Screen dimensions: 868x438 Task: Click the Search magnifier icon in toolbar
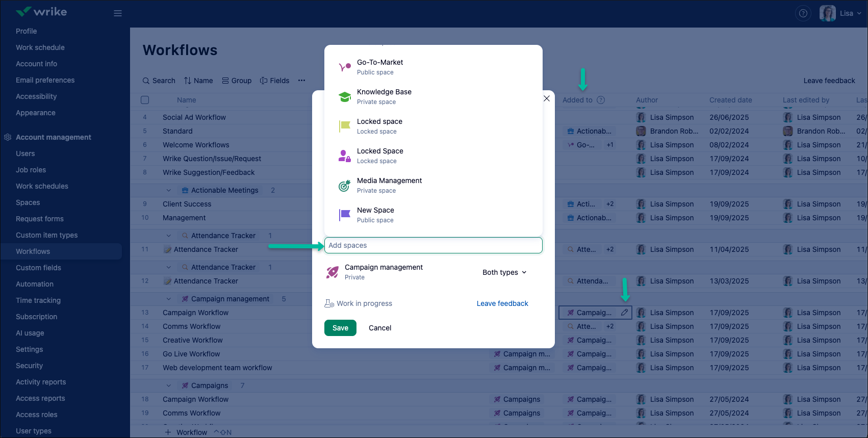pos(146,81)
